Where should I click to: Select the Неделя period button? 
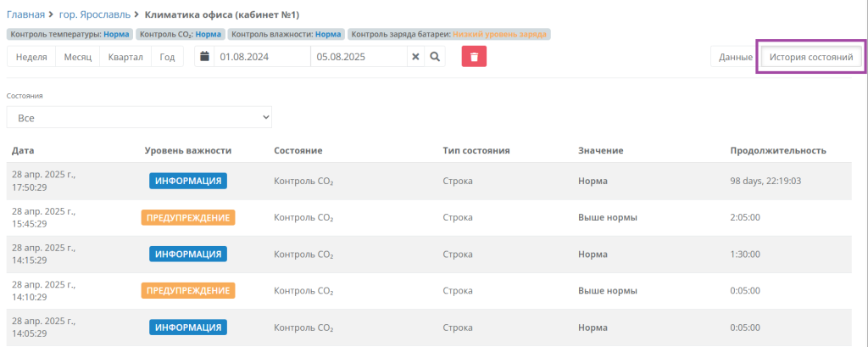tap(31, 57)
